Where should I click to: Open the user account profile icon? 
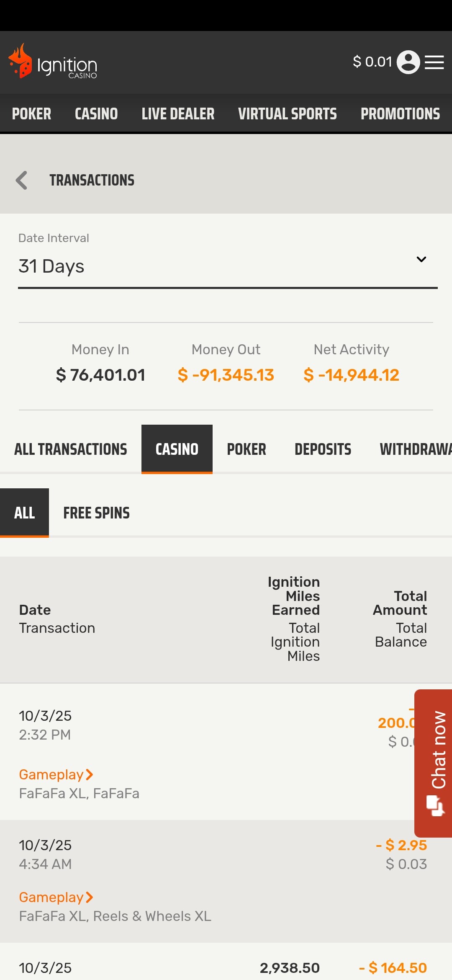tap(408, 62)
